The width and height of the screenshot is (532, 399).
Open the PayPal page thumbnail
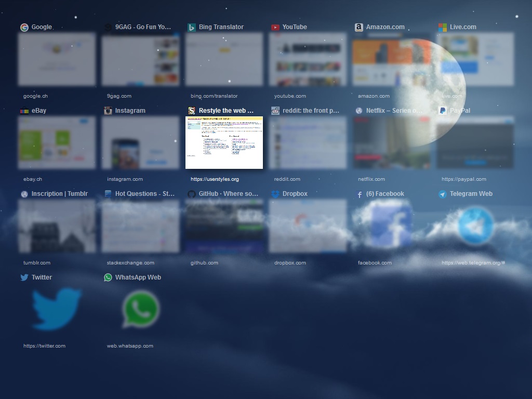click(475, 142)
